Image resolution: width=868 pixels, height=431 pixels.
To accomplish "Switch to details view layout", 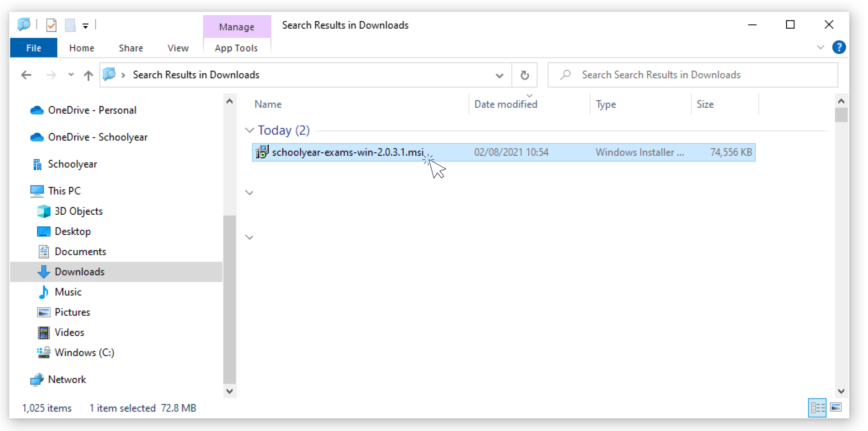I will (817, 407).
